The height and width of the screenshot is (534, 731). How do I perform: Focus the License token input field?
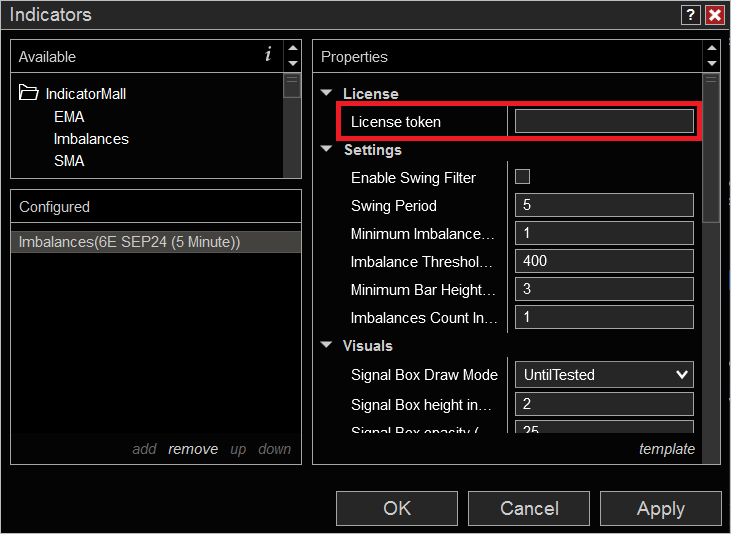604,121
